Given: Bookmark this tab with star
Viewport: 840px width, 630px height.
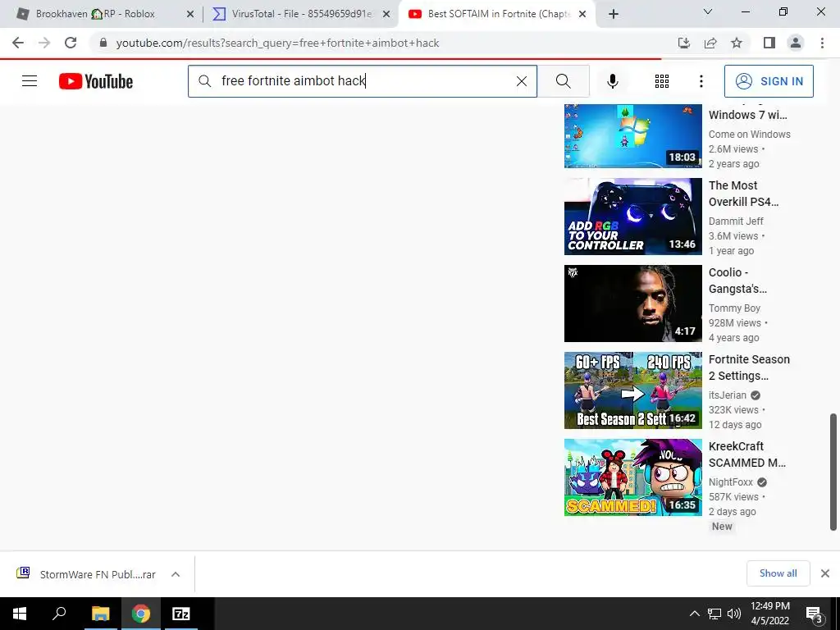Looking at the screenshot, I should click(x=737, y=43).
